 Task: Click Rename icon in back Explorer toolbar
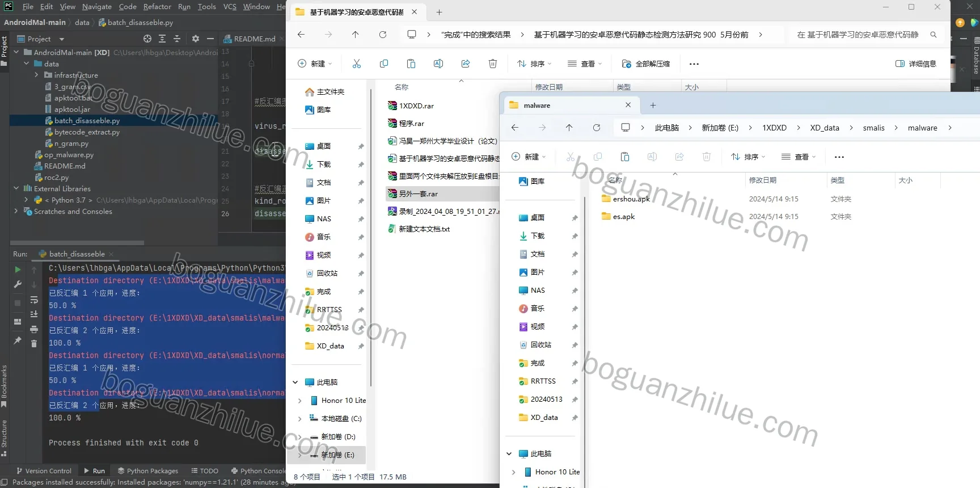point(438,64)
